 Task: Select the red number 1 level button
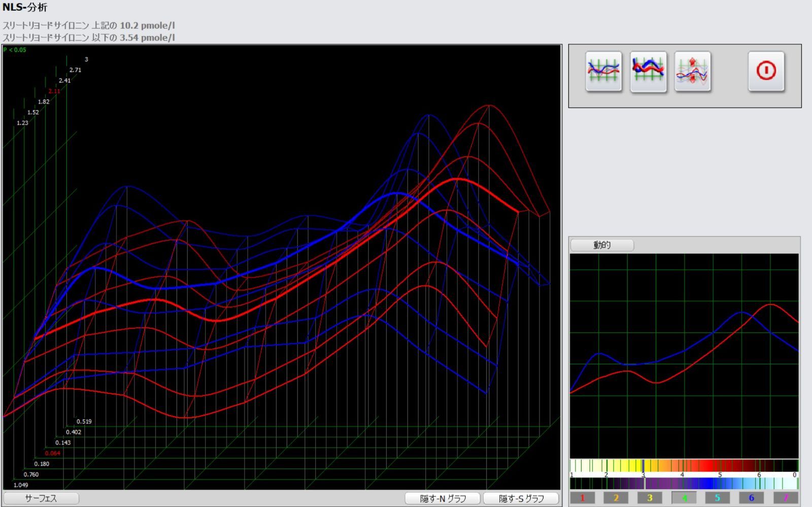coord(582,498)
